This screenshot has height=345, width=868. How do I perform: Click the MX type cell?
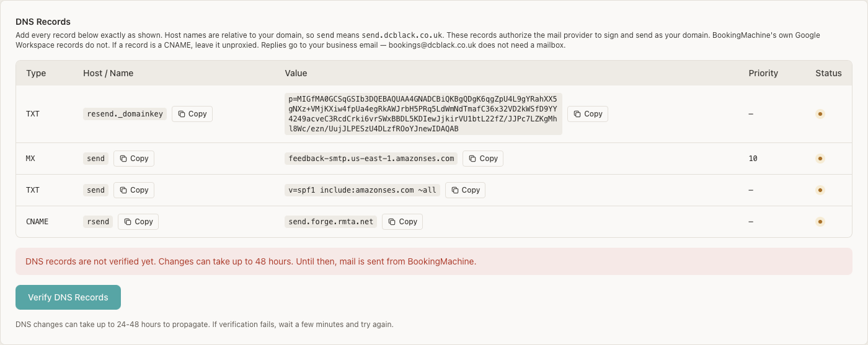coord(30,159)
